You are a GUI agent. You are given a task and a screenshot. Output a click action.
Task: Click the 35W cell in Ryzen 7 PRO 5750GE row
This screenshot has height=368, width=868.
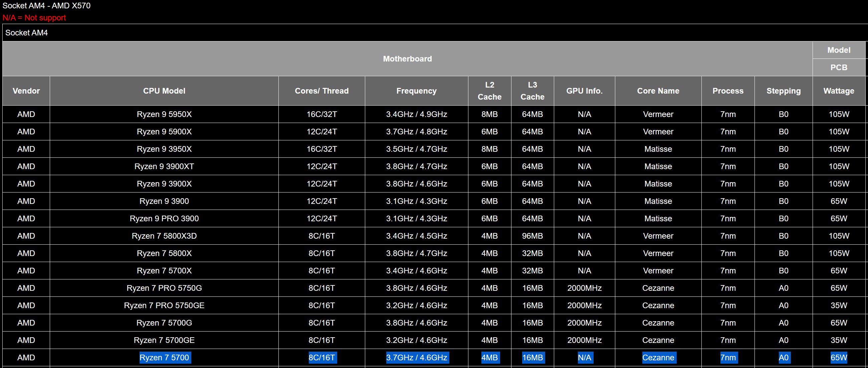[x=839, y=305]
